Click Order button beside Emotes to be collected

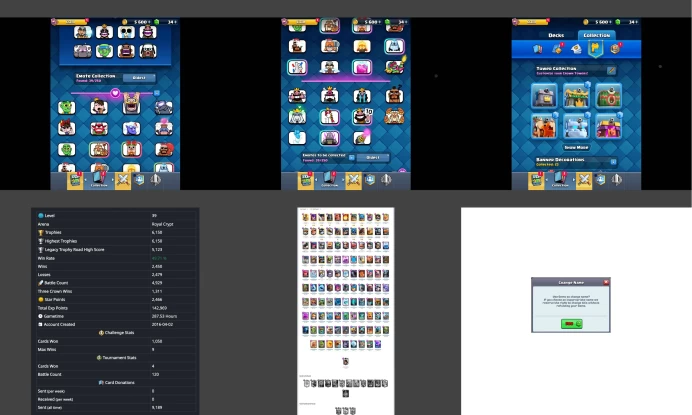[373, 158]
